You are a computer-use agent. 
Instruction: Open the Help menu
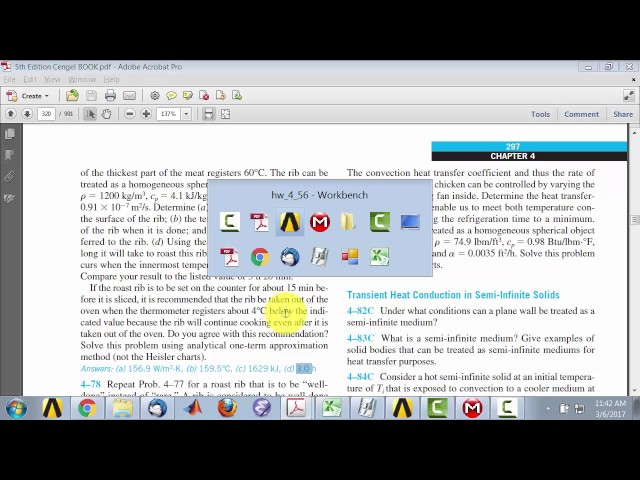(111, 79)
